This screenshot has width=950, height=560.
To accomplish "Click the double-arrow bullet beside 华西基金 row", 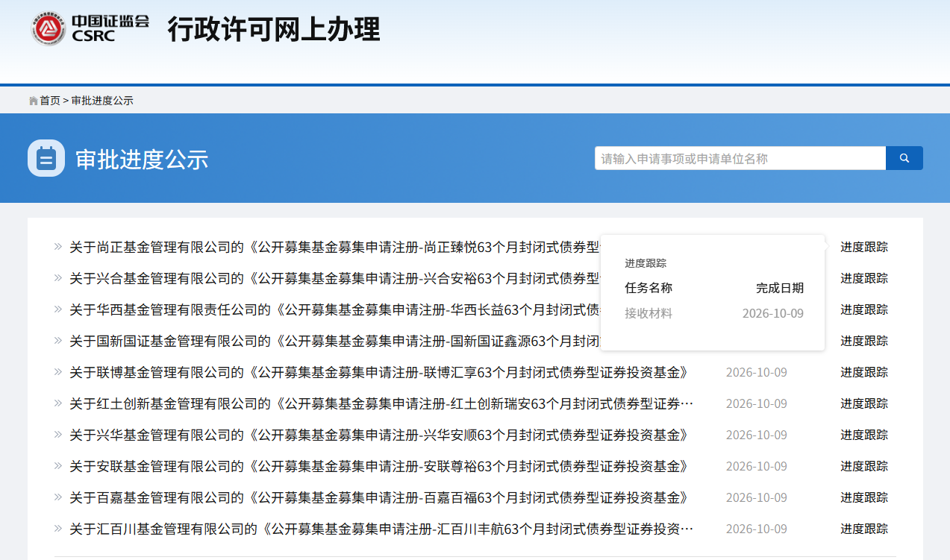I will click(x=58, y=309).
